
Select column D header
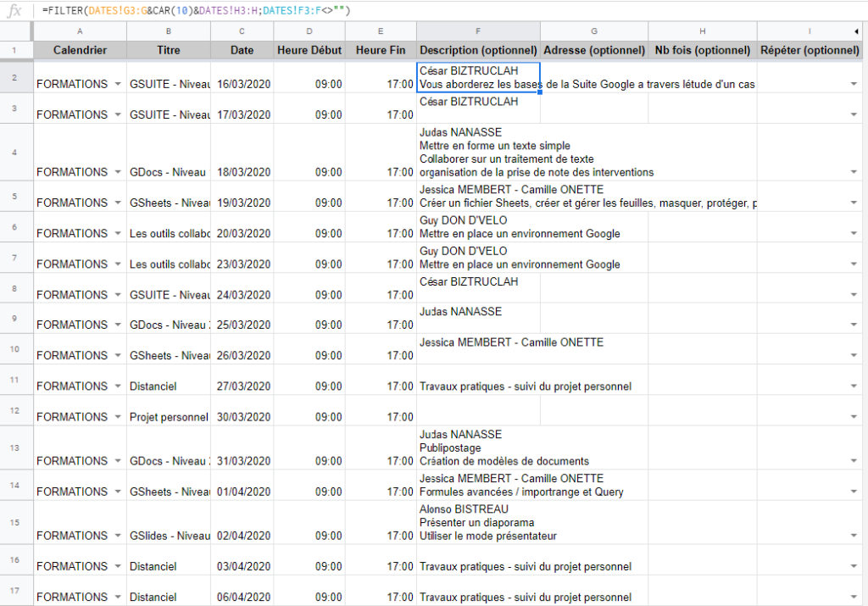pyautogui.click(x=309, y=31)
